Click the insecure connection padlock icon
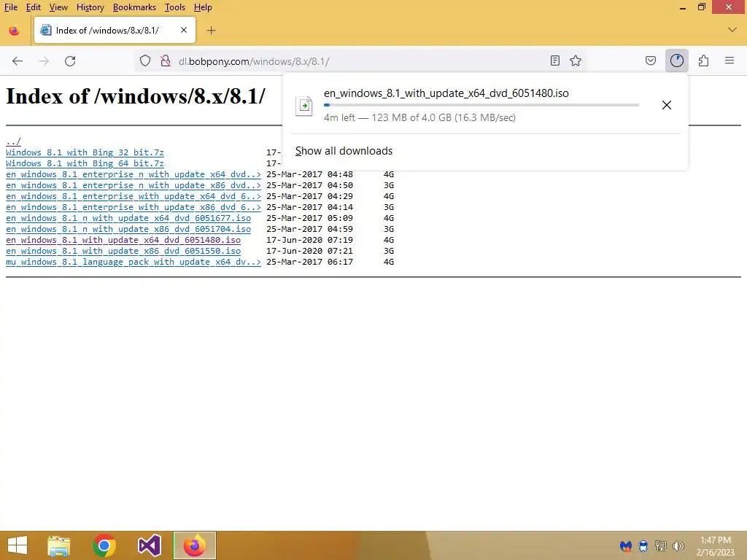Viewport: 747px width, 560px height. 166,61
